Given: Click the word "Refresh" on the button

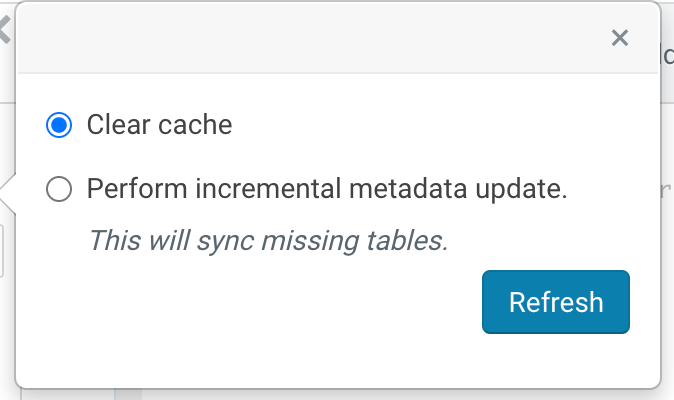Looking at the screenshot, I should click(556, 302).
